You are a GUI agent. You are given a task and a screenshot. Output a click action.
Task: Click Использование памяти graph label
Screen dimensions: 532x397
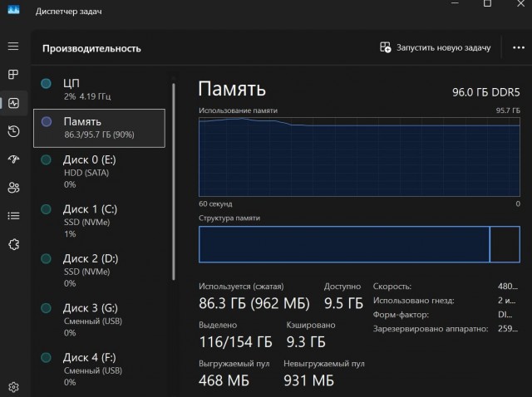239,110
